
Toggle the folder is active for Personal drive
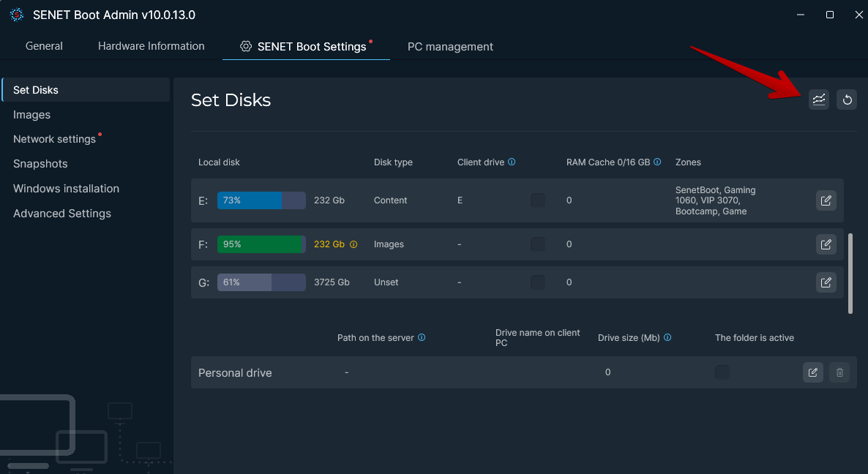(722, 372)
